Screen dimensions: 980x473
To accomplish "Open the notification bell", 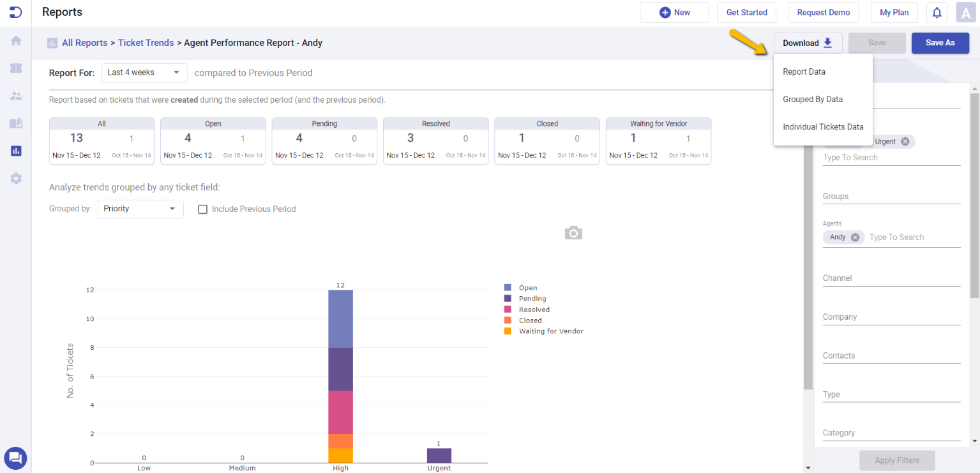I will (936, 12).
